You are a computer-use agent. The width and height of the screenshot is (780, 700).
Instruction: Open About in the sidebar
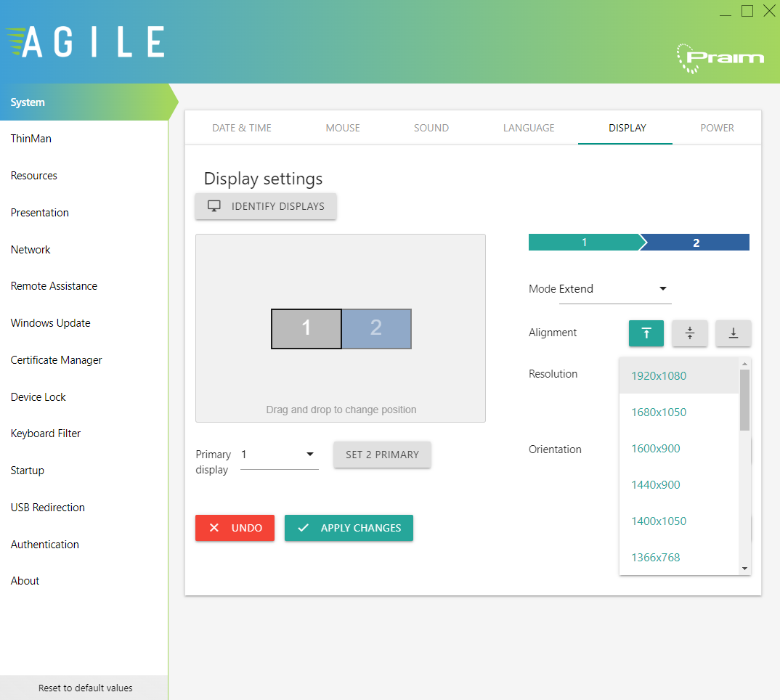click(x=84, y=581)
